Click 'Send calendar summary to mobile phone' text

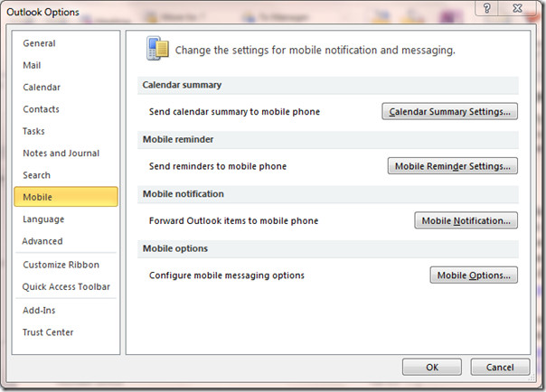tap(234, 112)
